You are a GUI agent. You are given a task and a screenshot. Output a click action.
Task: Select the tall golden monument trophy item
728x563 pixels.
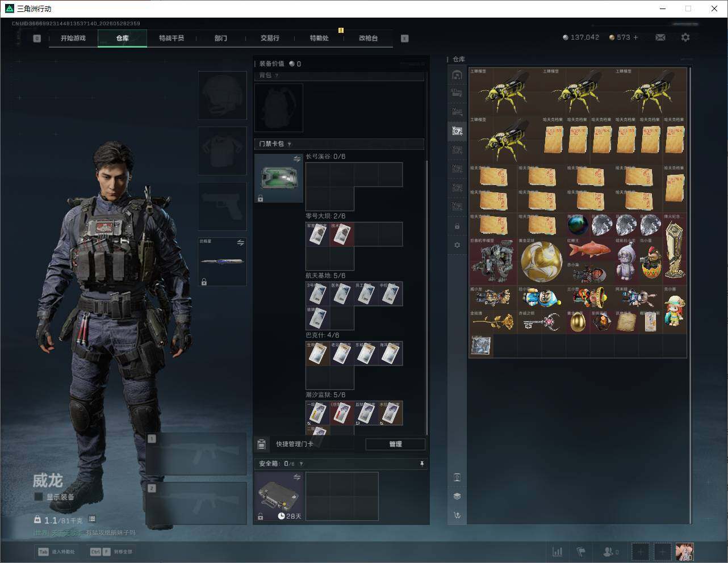[x=675, y=249]
